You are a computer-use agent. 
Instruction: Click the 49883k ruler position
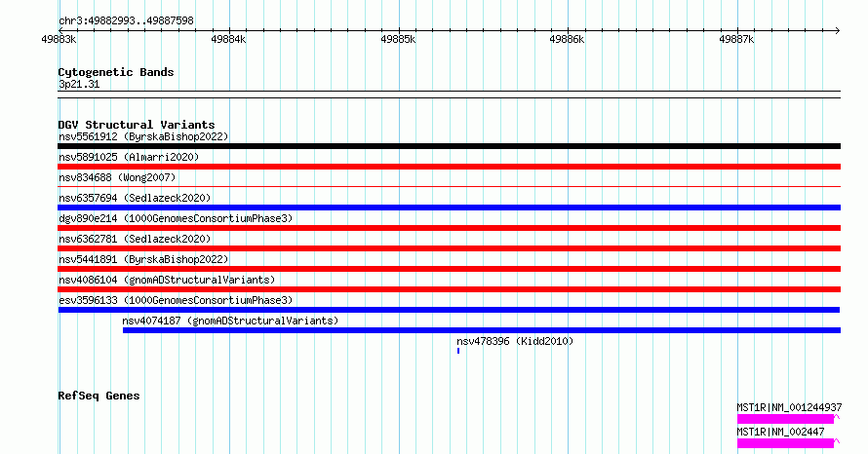pos(59,39)
